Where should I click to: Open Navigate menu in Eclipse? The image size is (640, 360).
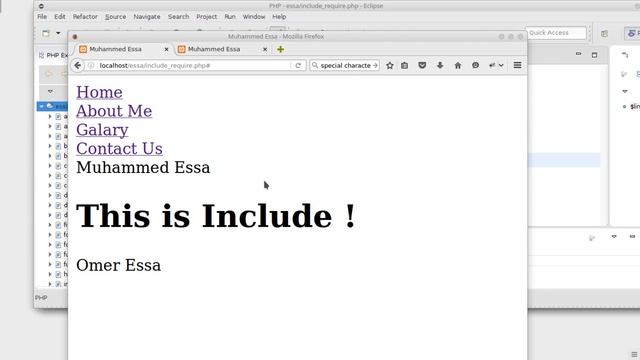(147, 17)
